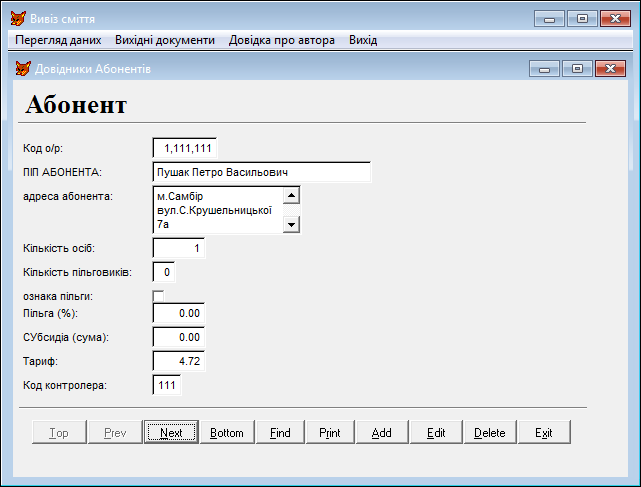Toggle the ознака пільги checkbox
The width and height of the screenshot is (641, 487).
[158, 296]
